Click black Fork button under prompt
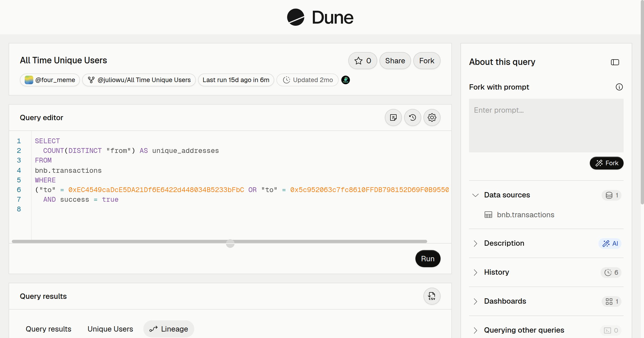The image size is (644, 338). click(x=606, y=163)
